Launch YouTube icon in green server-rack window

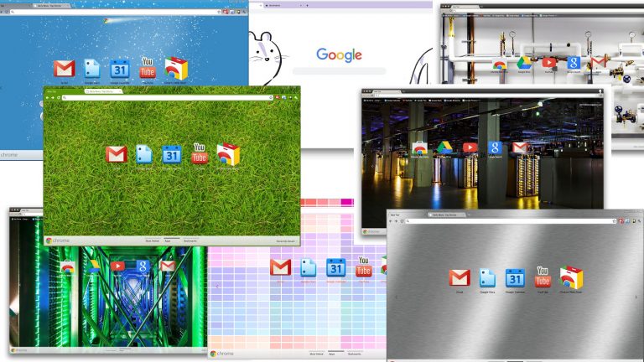pyautogui.click(x=117, y=266)
